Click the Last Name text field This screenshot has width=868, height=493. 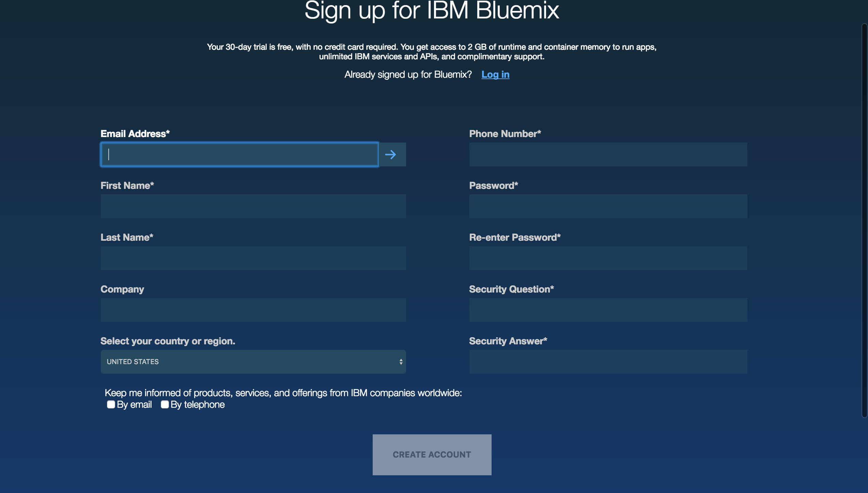253,258
